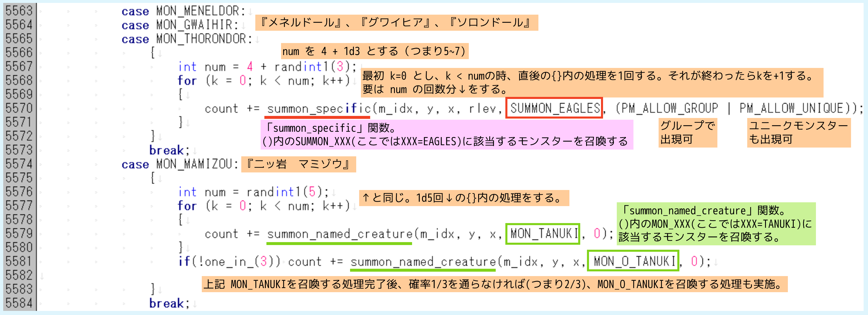Click 'int num = 4 + randint1(3)' line
The width and height of the screenshot is (868, 315).
pyautogui.click(x=267, y=67)
